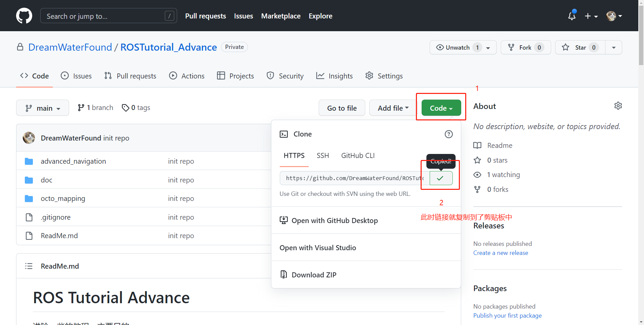Expand the Unwatch notification options arrow
644x325 pixels.
click(x=488, y=48)
